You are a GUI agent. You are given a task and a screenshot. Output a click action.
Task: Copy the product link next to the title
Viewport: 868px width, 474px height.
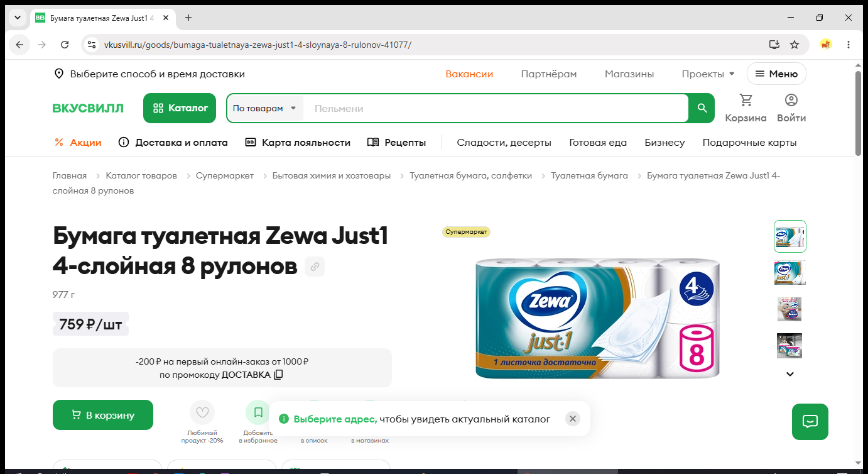pyautogui.click(x=315, y=267)
